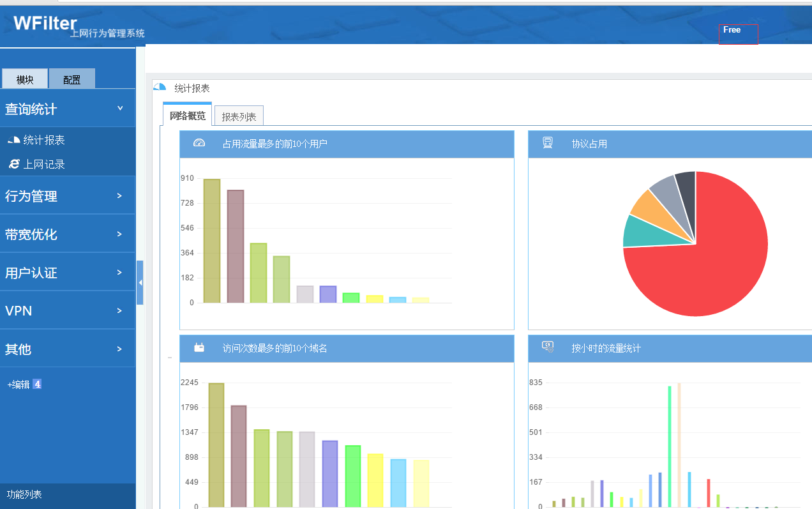812x509 pixels.
Task: Click the tallest bar in top users chart
Action: [212, 241]
